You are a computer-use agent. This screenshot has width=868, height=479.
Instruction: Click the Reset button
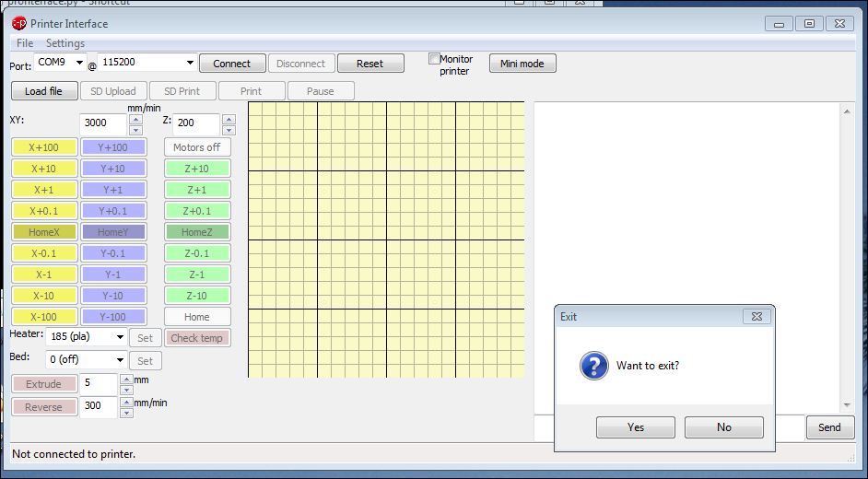(370, 64)
